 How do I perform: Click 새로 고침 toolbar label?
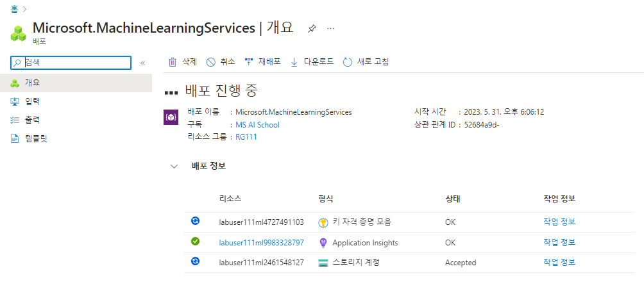[373, 62]
